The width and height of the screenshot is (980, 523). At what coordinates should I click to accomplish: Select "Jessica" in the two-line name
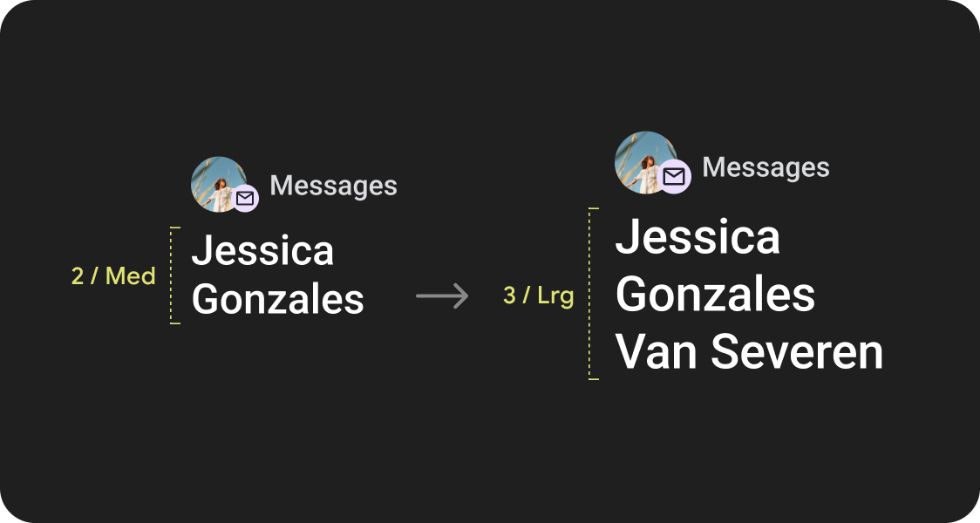(262, 251)
